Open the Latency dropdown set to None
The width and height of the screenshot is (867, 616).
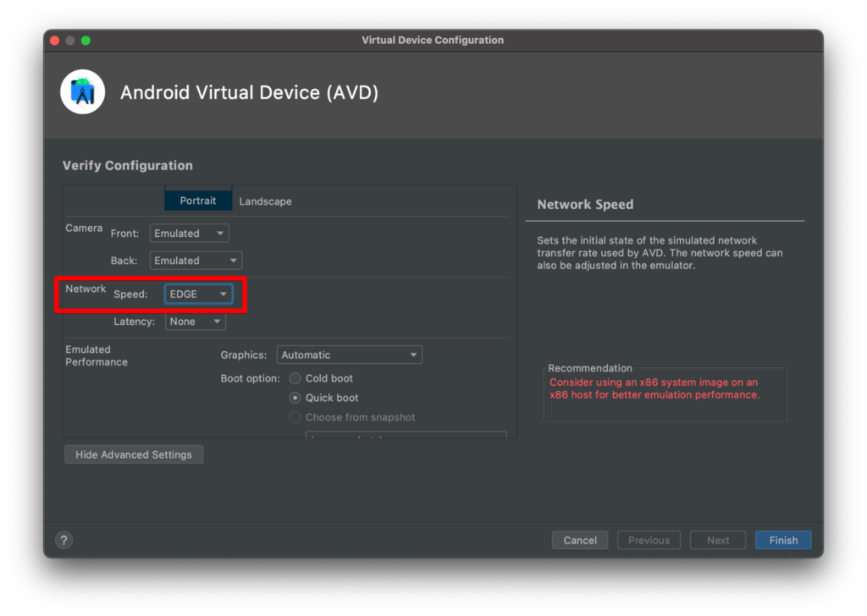coord(195,322)
